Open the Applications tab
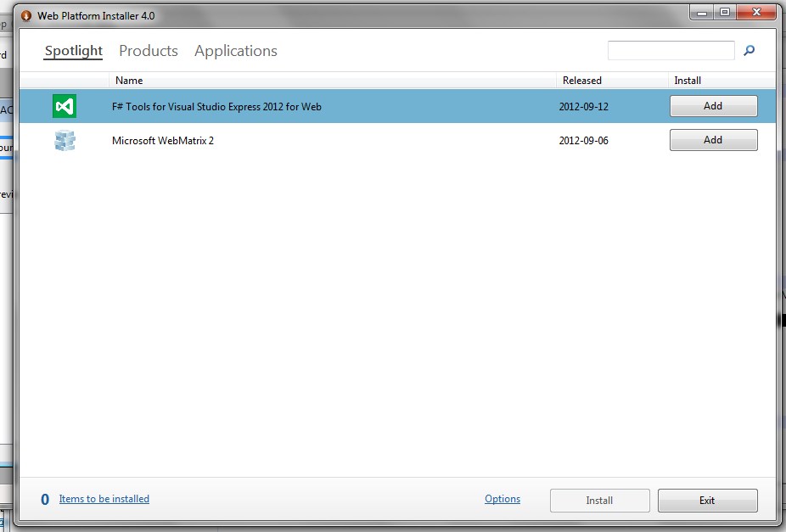 (236, 51)
